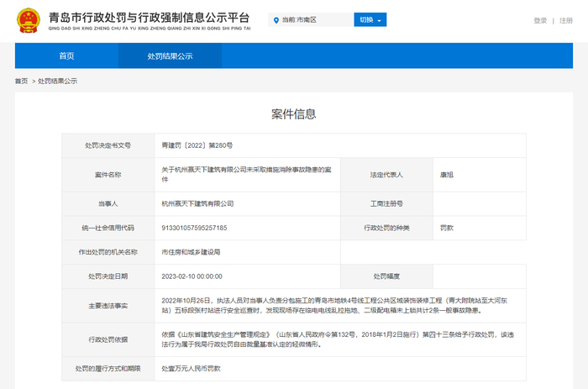The height and width of the screenshot is (389, 588).
Task: Click the 处罚决定书文号 label cell
Action: pyautogui.click(x=108, y=145)
